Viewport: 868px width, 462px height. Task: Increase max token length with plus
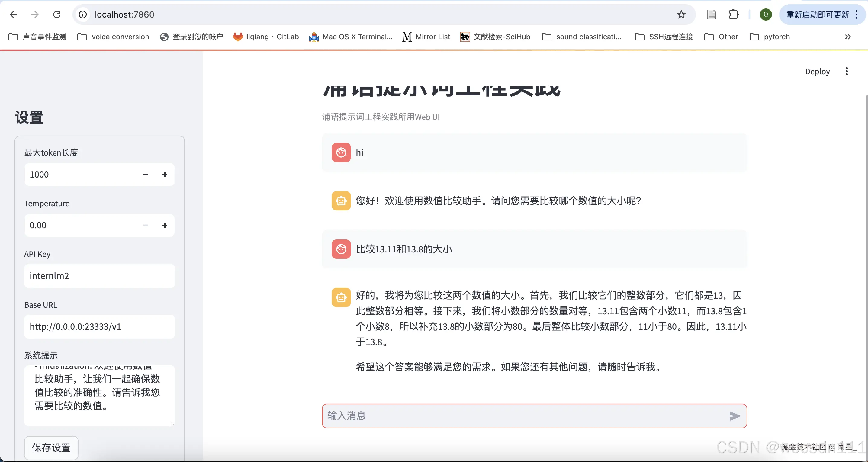pyautogui.click(x=165, y=175)
